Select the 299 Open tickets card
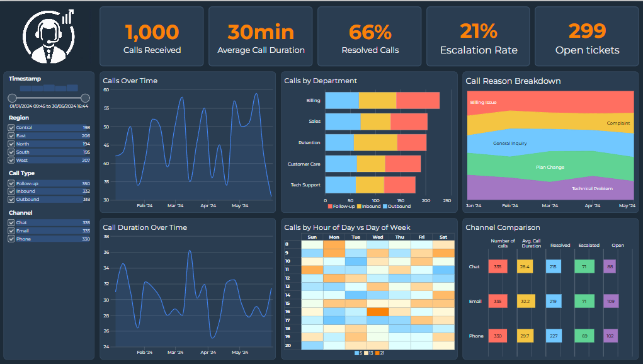Image resolution: width=643 pixels, height=364 pixels. (587, 37)
